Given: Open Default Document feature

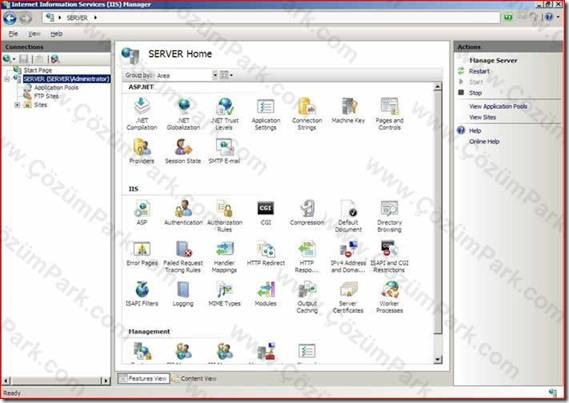Looking at the screenshot, I should 348,215.
